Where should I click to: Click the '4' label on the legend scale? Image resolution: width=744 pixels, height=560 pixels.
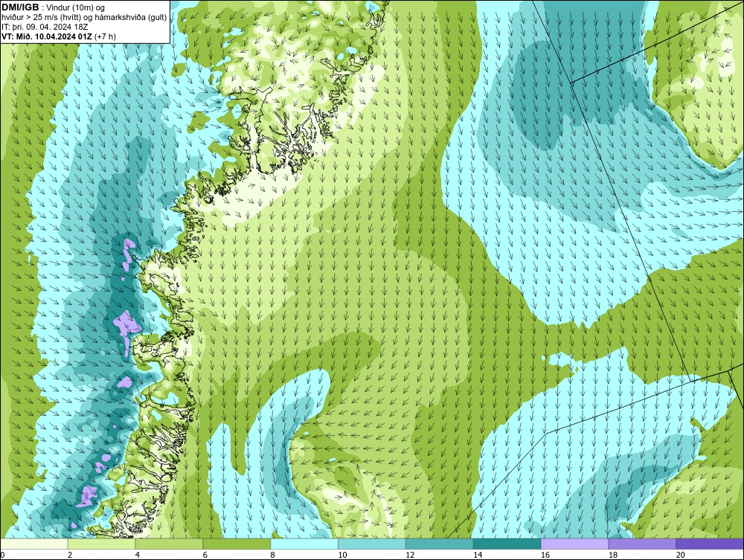138,555
